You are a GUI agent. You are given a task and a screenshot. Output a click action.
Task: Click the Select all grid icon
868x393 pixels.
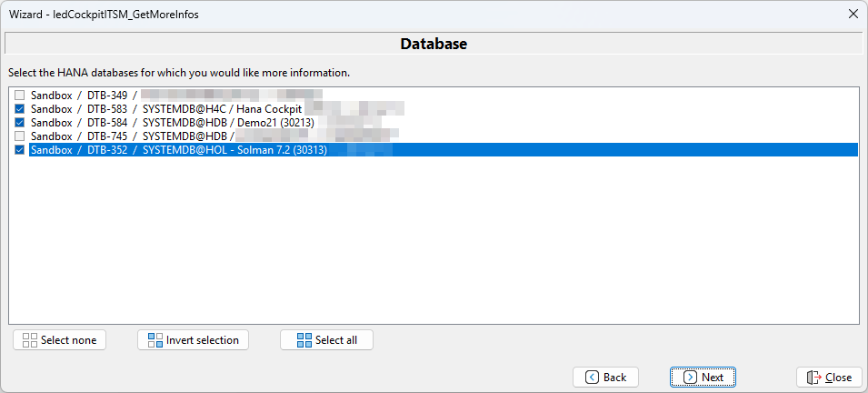304,340
